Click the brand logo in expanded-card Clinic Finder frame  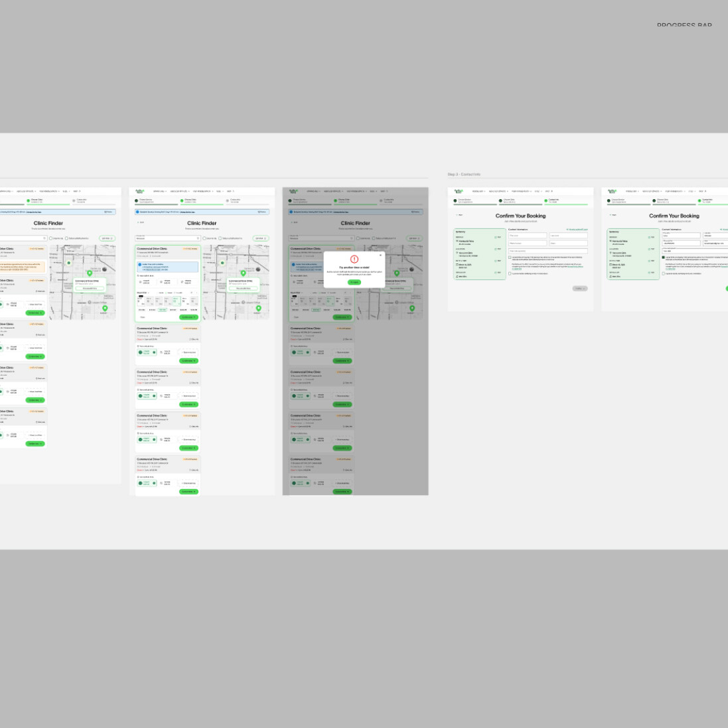140,191
